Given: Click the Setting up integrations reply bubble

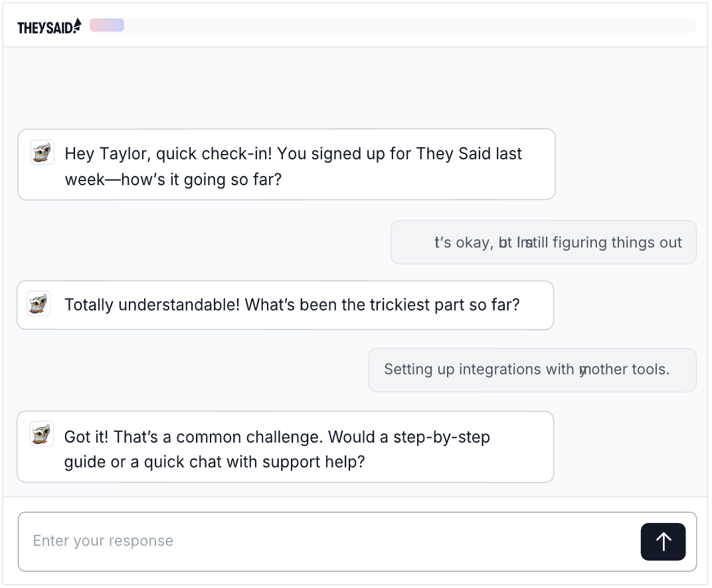Looking at the screenshot, I should point(532,370).
